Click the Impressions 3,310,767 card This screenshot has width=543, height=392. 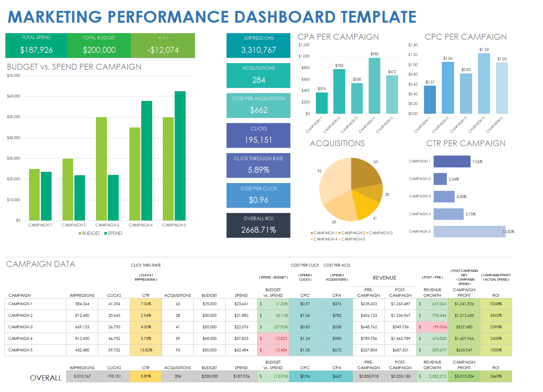tap(258, 45)
